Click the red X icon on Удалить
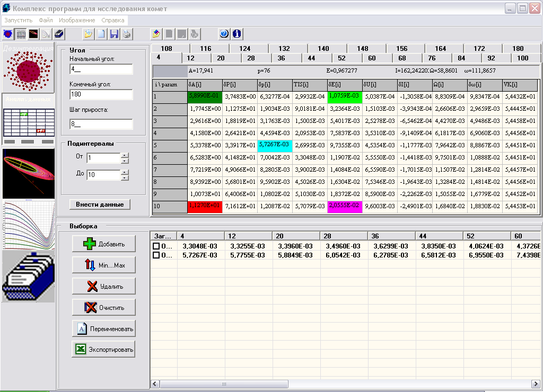Viewport: 543px width, 392px height. tap(92, 286)
